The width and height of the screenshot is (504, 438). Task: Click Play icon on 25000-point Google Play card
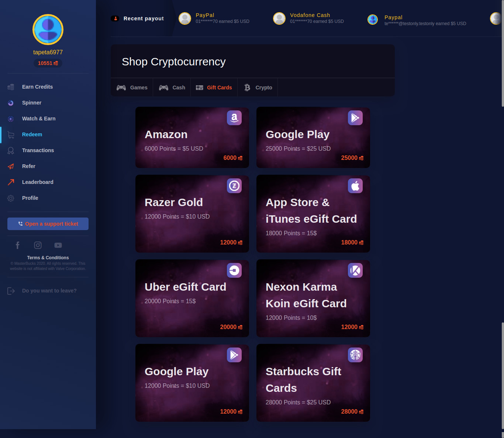click(355, 118)
